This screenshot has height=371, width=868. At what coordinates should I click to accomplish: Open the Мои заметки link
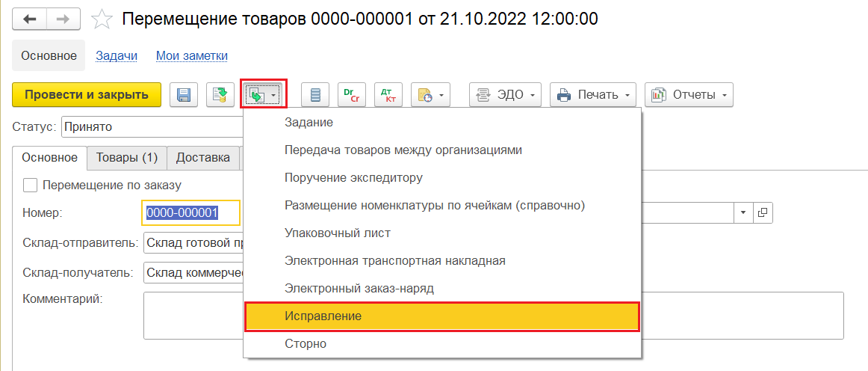[192, 56]
